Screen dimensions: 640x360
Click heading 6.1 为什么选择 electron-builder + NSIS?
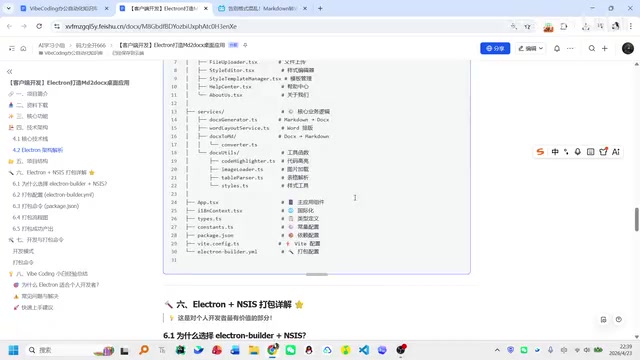point(235,336)
